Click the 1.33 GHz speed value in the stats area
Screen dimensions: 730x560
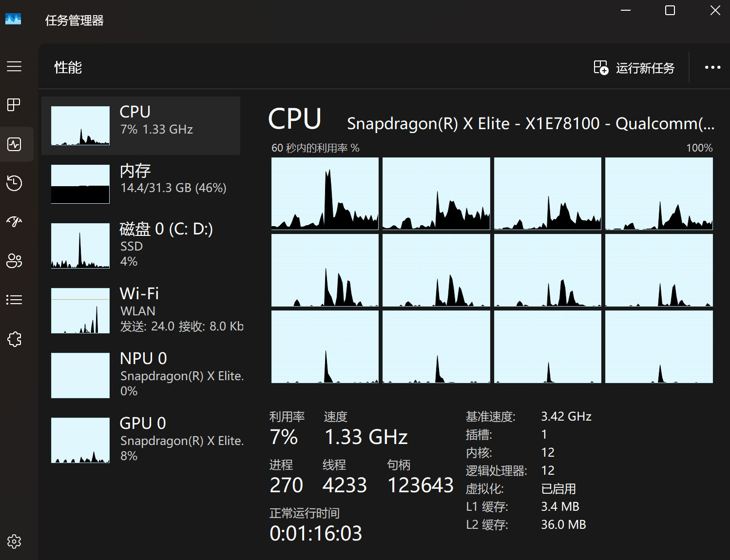pyautogui.click(x=366, y=437)
